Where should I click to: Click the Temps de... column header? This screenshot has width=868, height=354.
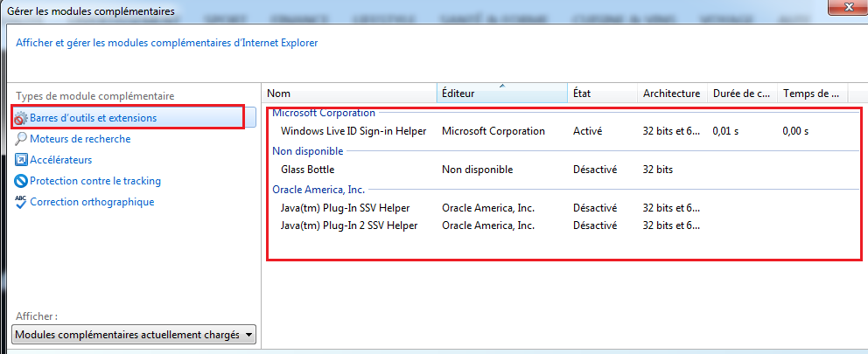click(x=812, y=93)
